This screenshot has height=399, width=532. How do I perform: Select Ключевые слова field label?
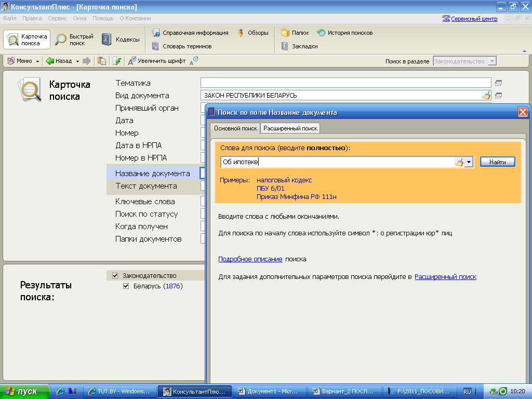tap(145, 202)
